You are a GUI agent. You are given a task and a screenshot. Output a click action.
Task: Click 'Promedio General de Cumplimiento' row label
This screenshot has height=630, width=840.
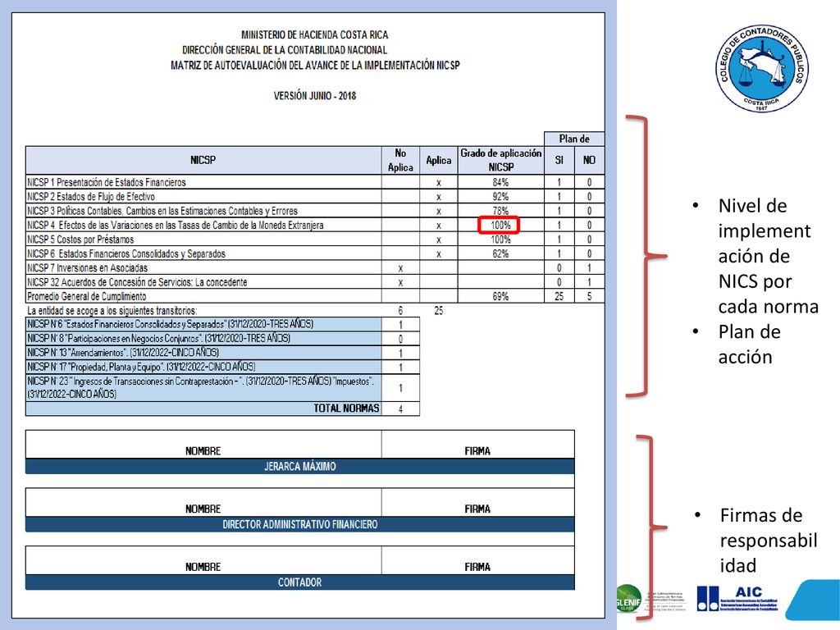point(87,296)
